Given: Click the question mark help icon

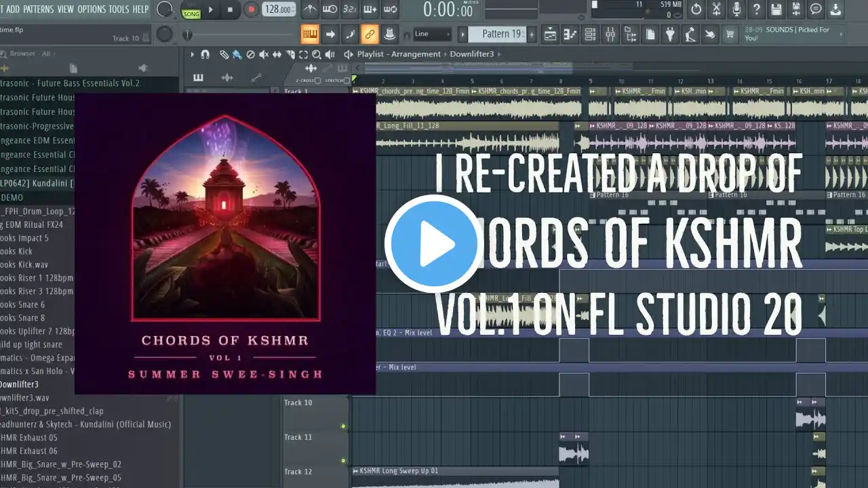Looking at the screenshot, I should coord(756,9).
